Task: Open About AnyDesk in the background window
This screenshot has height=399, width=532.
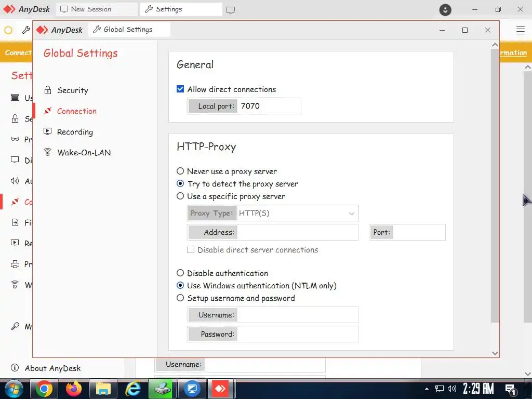Action: 52,368
